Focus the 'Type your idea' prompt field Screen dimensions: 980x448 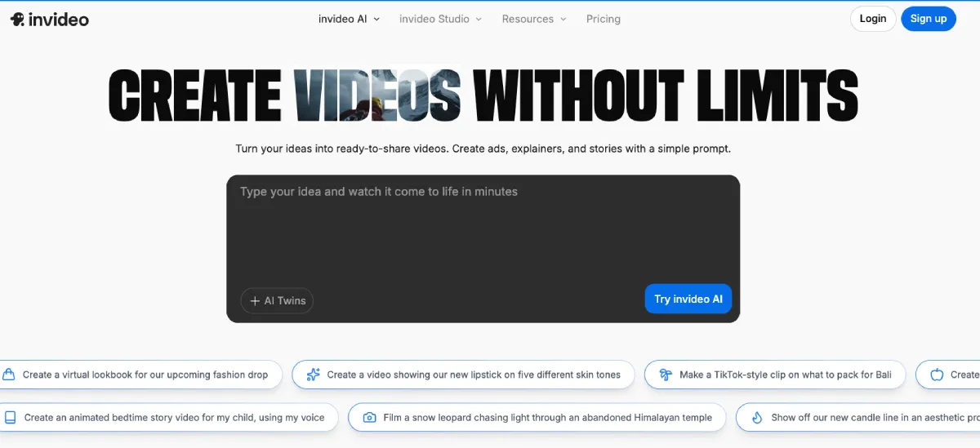coord(482,228)
